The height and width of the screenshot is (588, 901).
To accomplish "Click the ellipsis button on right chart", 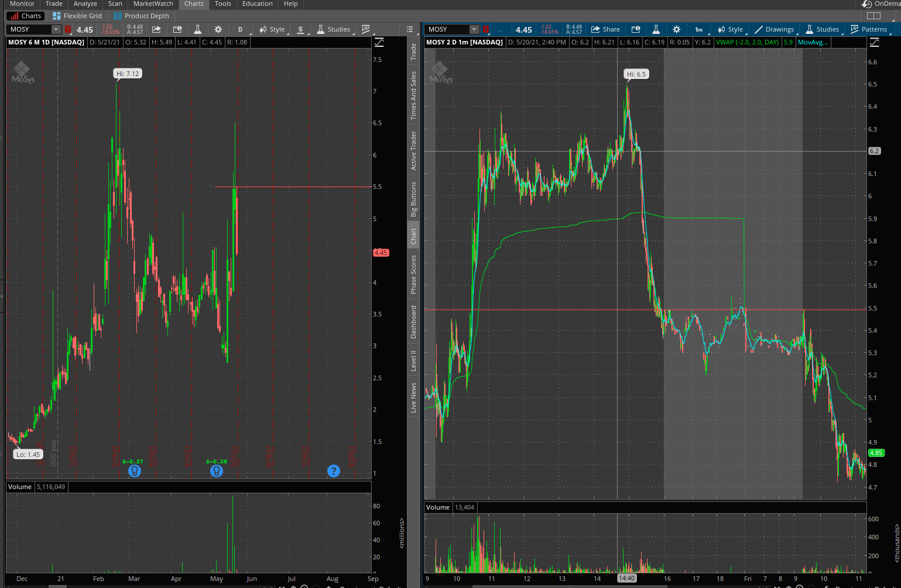I will pyautogui.click(x=500, y=29).
